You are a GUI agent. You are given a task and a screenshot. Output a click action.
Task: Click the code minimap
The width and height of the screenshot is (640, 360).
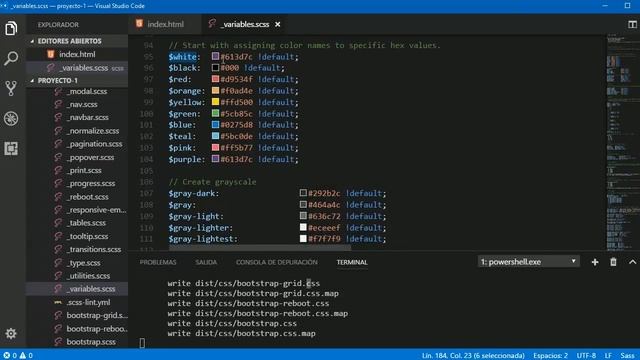pyautogui.click(x=622, y=142)
